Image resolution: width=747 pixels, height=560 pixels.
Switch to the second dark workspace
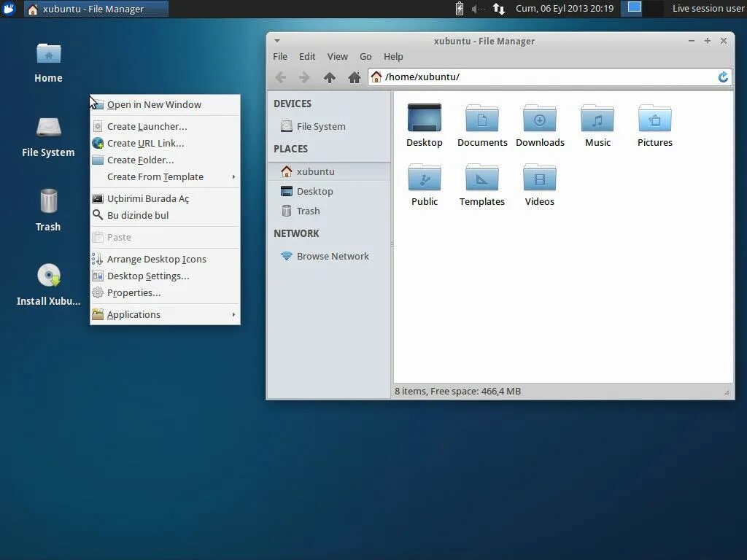653,8
